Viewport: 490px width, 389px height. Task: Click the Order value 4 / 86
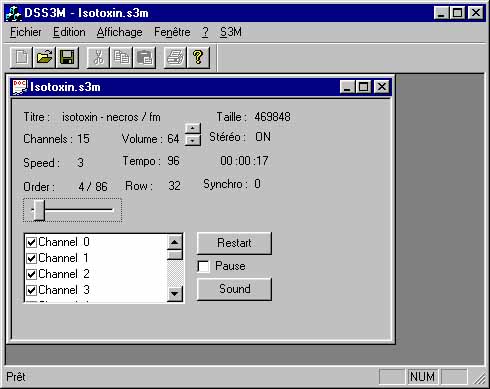(x=93, y=187)
